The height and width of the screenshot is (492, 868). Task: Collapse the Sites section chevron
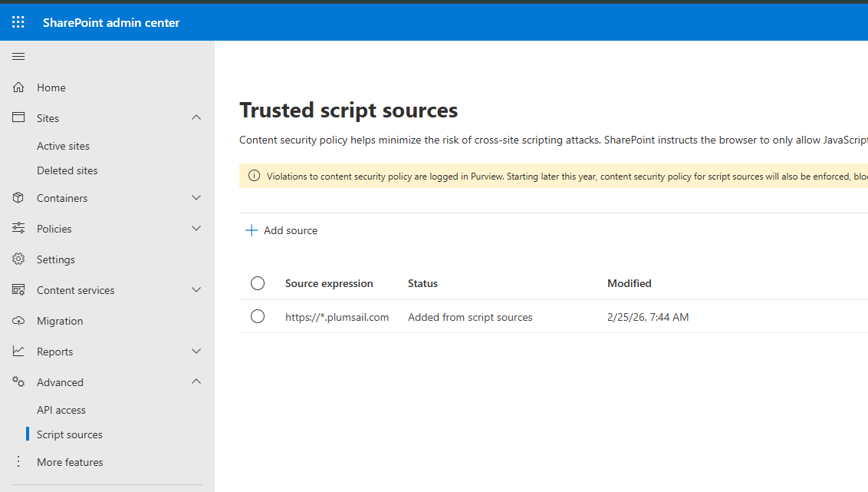point(196,118)
